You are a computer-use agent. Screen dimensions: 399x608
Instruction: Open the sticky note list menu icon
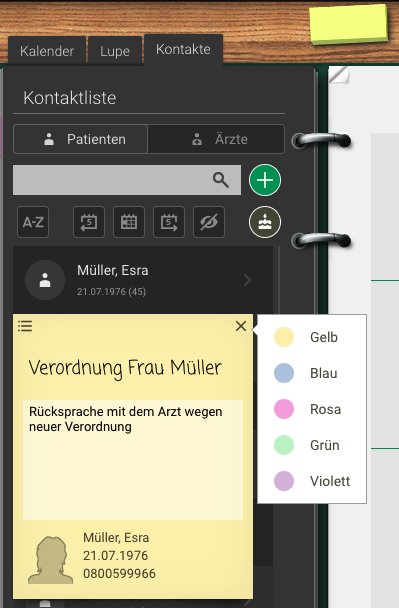(x=25, y=326)
